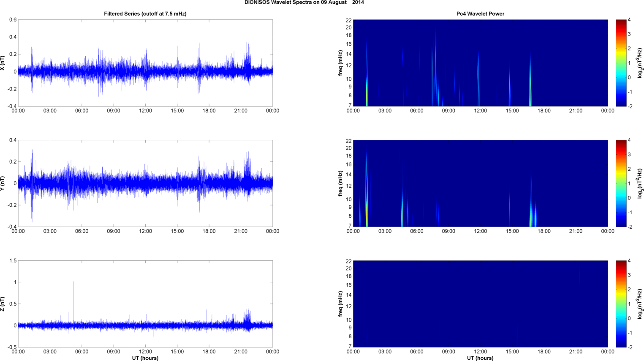Pick the colorbar of the Y-row spectrogram
Image resolution: width=644 pixels, height=361 pixels.
coord(621,183)
